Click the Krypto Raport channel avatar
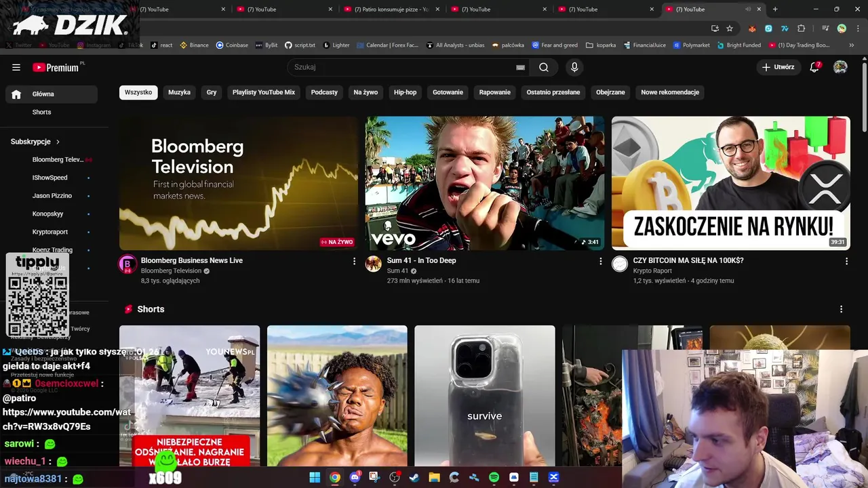The height and width of the screenshot is (488, 868). [620, 264]
